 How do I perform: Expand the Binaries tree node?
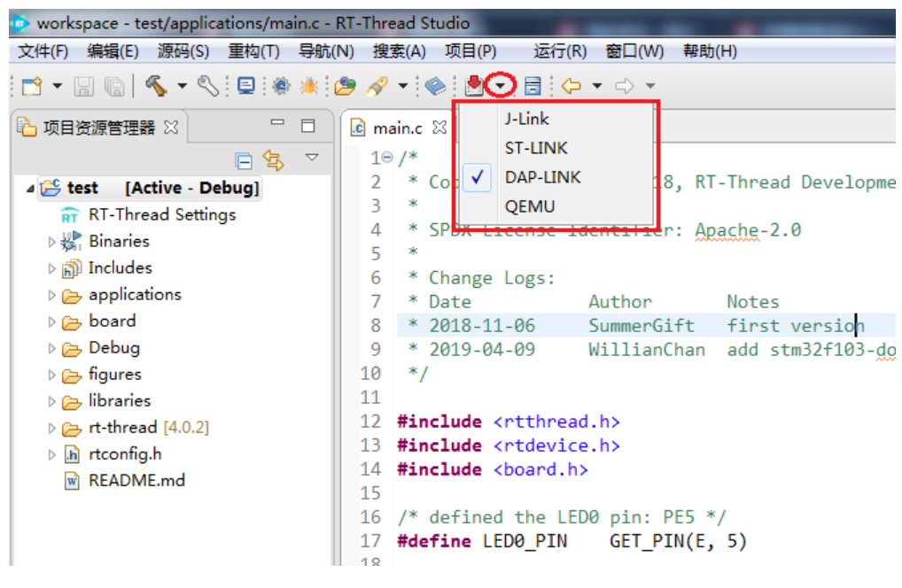point(51,242)
